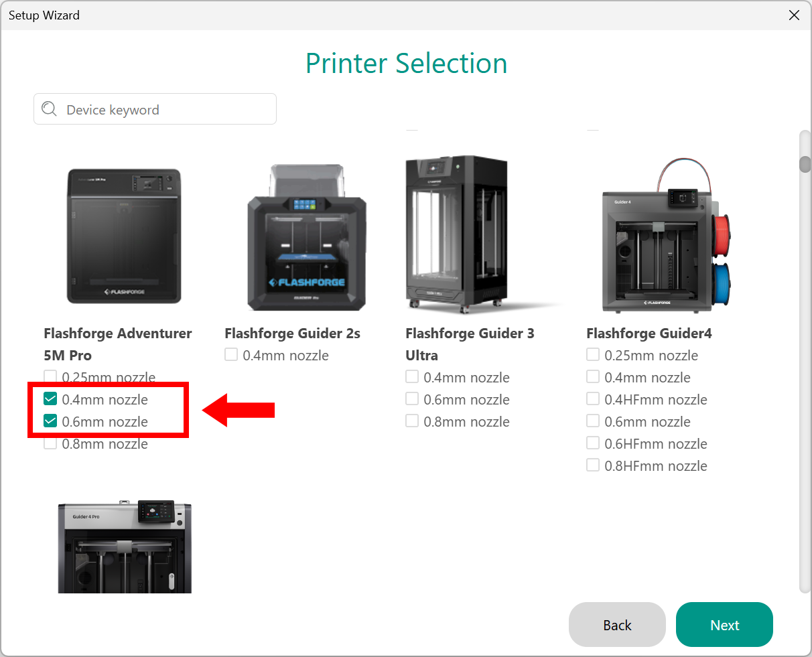This screenshot has width=812, height=657.
Task: Select the Flashforge Adventurer 5M Pro image
Action: point(124,236)
